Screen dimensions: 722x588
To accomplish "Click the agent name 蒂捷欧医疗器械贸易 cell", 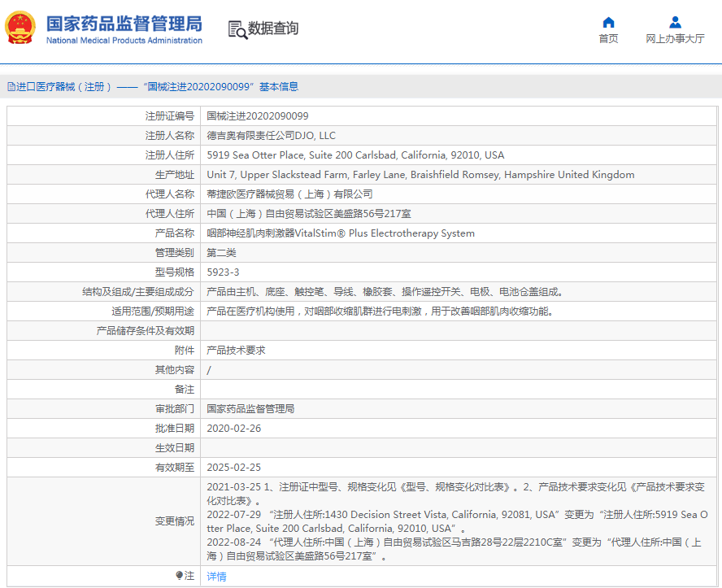I will (x=289, y=194).
